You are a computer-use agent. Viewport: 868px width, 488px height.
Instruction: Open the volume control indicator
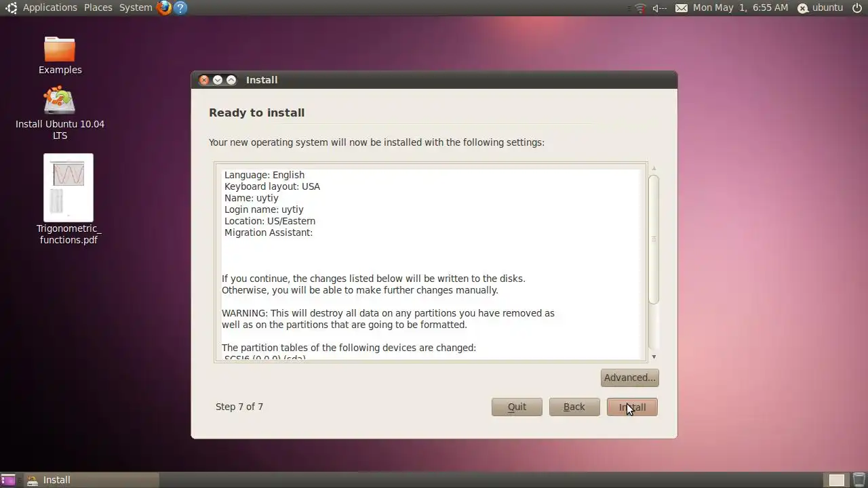tap(659, 8)
